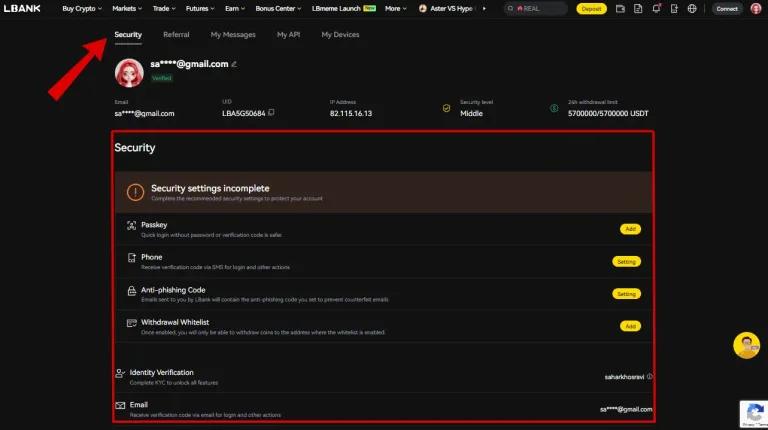Click the info icon next to saharkhosravi
The width and height of the screenshot is (768, 430).
click(649, 377)
